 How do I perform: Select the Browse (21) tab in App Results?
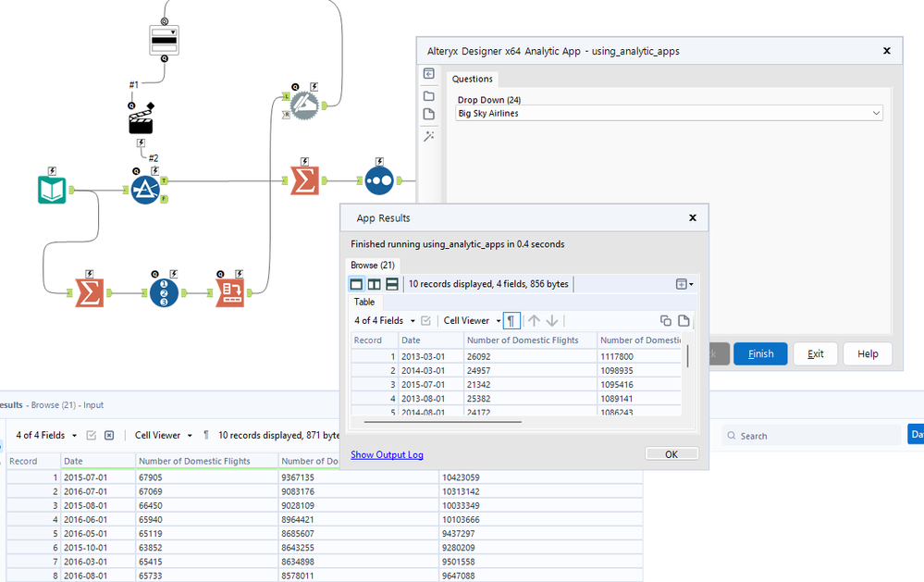(x=373, y=266)
